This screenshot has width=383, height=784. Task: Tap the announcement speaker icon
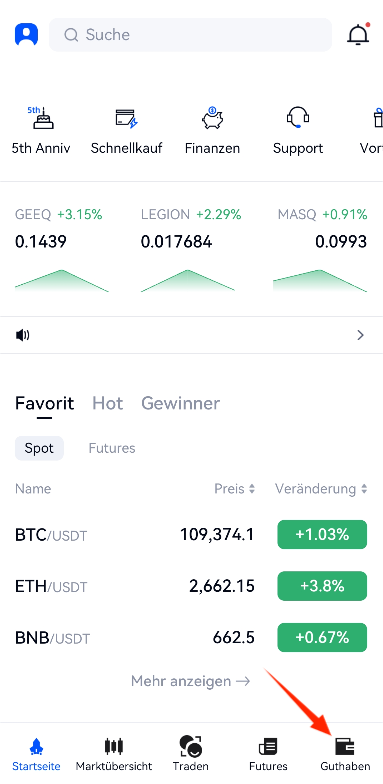pyautogui.click(x=22, y=335)
